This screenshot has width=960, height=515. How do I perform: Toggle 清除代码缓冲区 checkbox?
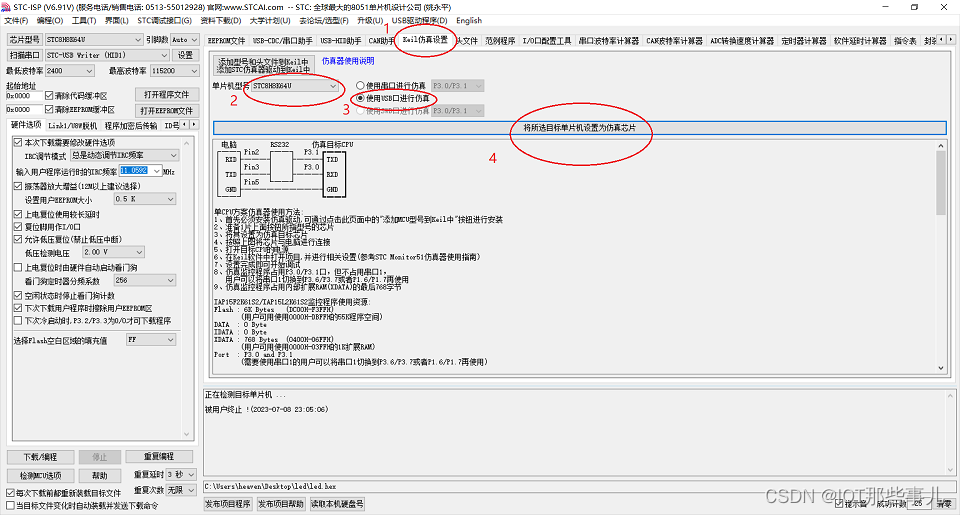pos(49,96)
